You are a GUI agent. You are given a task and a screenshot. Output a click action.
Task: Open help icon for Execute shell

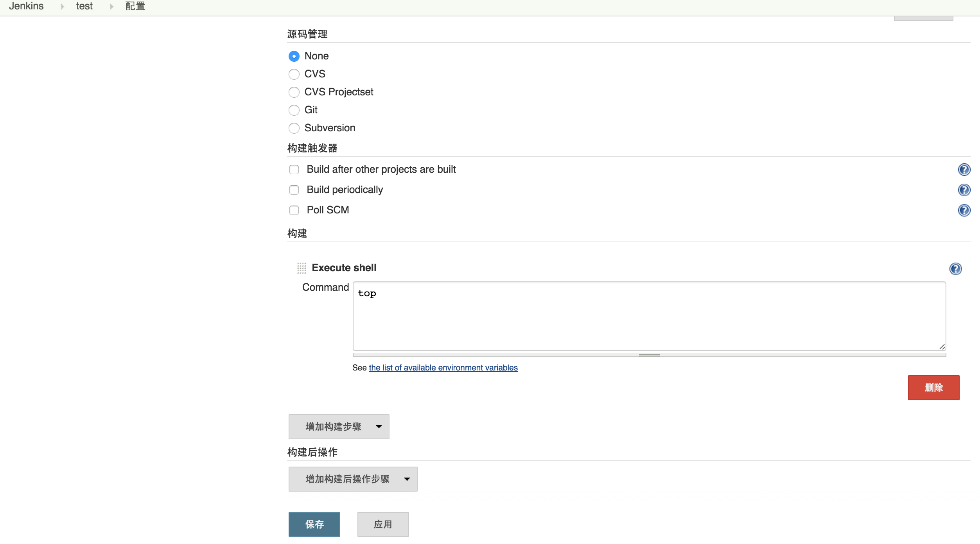[x=955, y=269]
